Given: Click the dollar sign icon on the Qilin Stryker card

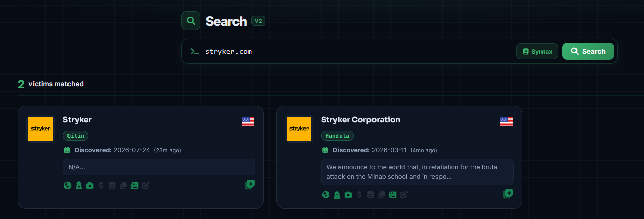Looking at the screenshot, I should pos(101,186).
